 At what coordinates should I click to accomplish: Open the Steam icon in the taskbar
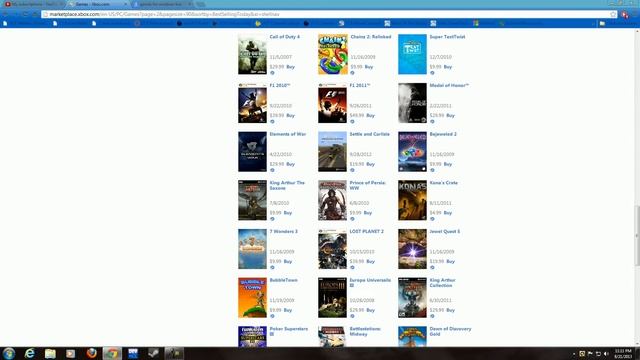point(153,353)
